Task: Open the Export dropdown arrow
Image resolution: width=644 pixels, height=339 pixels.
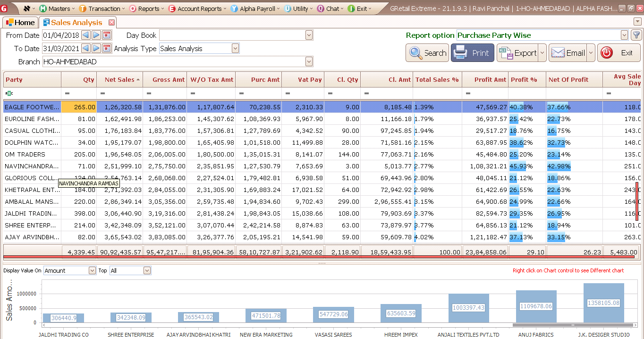Action: 542,53
